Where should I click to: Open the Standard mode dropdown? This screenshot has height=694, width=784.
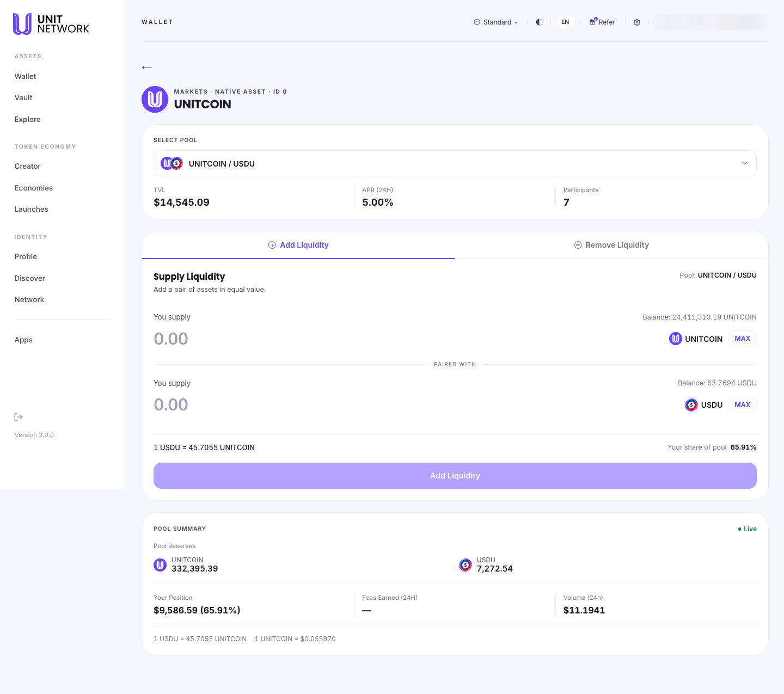pos(496,22)
